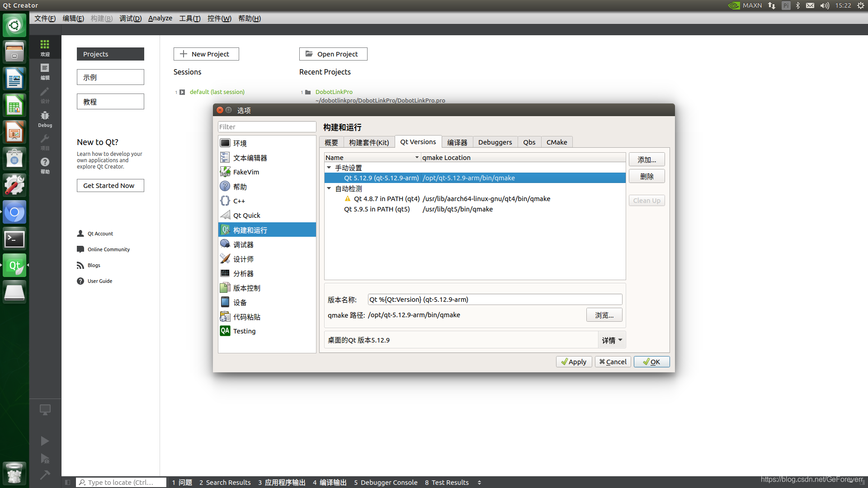Click the 详情 details expander
The width and height of the screenshot is (868, 488).
click(612, 340)
